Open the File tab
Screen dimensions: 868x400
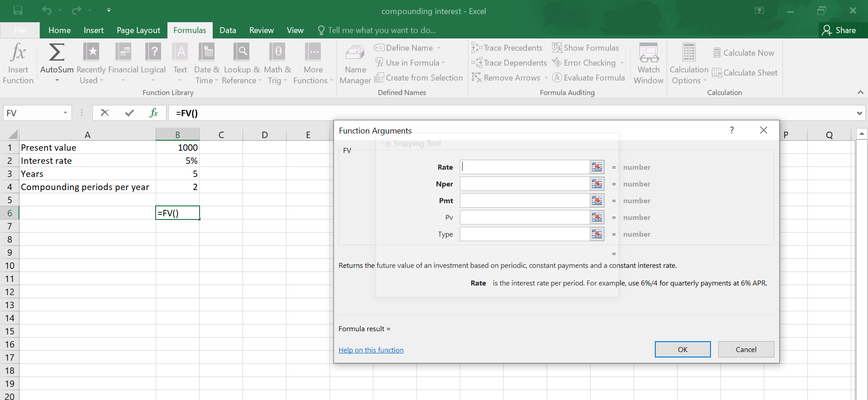tap(20, 30)
